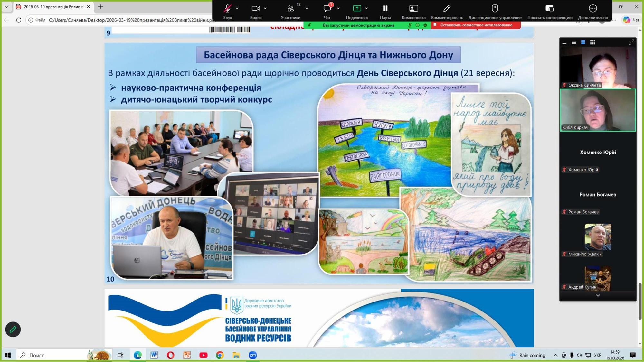Toggle camera with the Видео button

point(256,9)
